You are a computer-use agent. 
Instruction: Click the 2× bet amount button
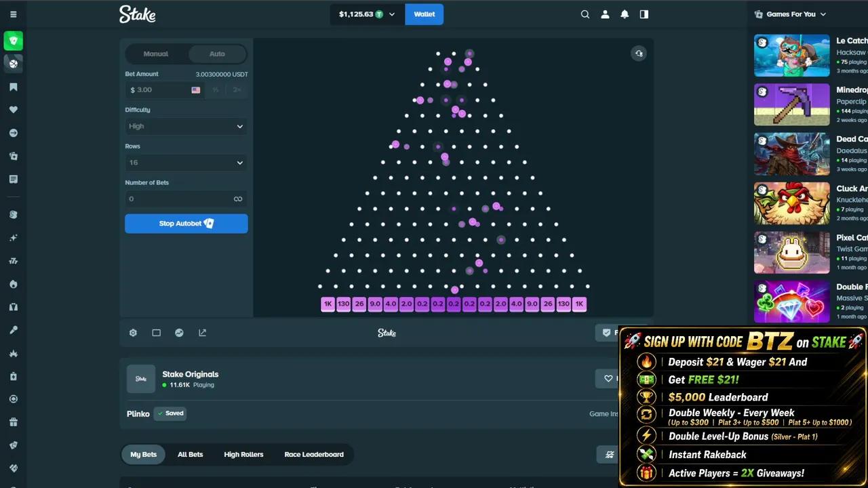tap(237, 90)
